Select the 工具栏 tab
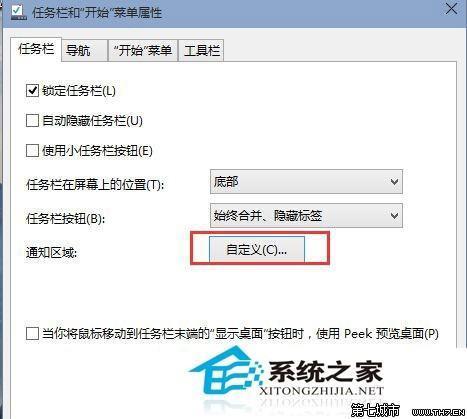Screen dimensions: 467x419 [201, 51]
